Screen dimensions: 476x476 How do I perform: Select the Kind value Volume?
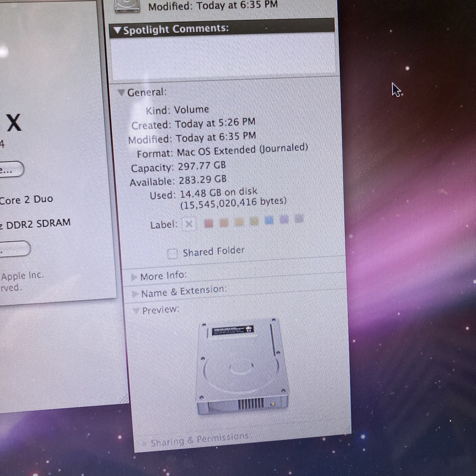192,110
